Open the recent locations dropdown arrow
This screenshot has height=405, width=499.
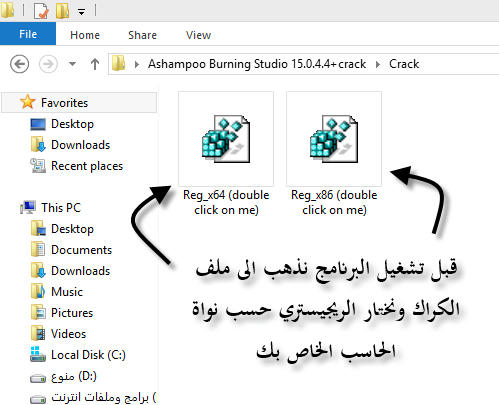[72, 64]
